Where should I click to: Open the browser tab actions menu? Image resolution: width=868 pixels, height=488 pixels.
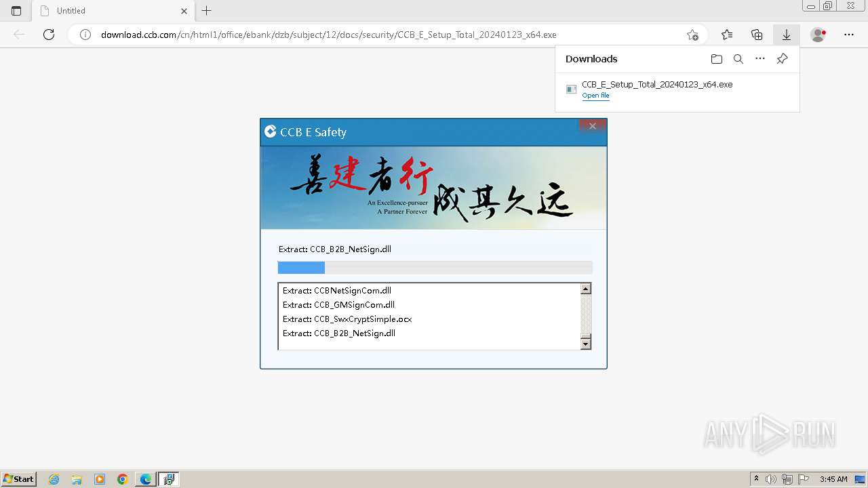pos(16,11)
